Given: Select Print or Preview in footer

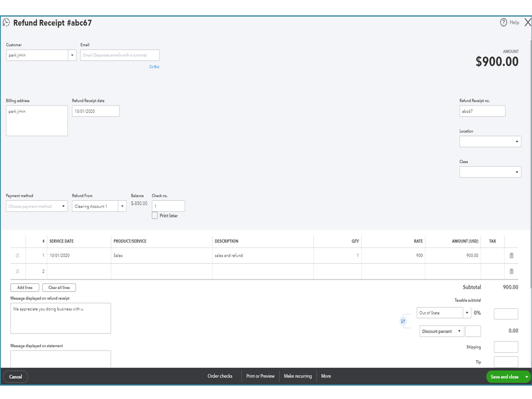Looking at the screenshot, I should [x=260, y=376].
